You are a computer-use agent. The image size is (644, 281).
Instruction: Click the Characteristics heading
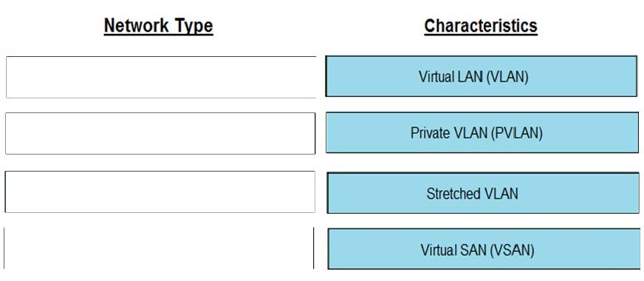[481, 25]
